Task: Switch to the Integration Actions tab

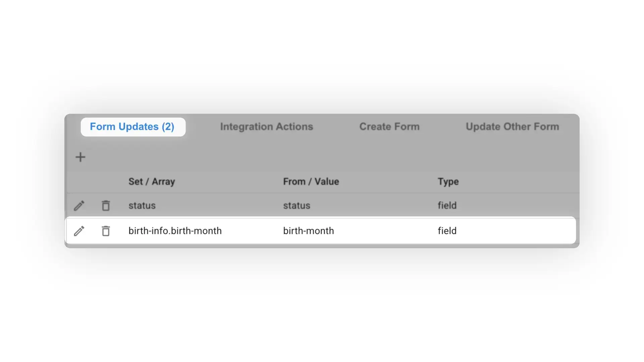Action: point(266,127)
